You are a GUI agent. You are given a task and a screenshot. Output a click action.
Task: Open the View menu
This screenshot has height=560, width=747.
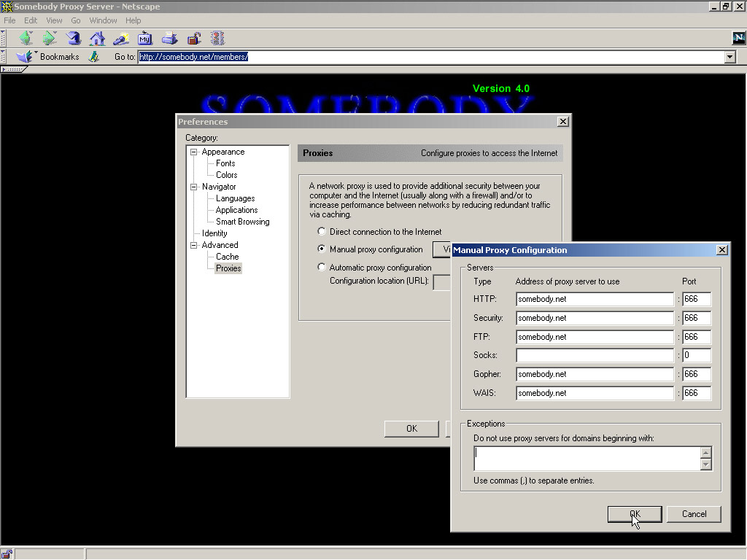coord(54,20)
